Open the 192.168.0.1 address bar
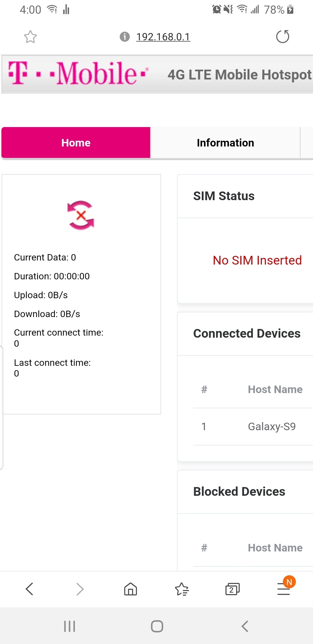The image size is (313, 644). pyautogui.click(x=163, y=37)
